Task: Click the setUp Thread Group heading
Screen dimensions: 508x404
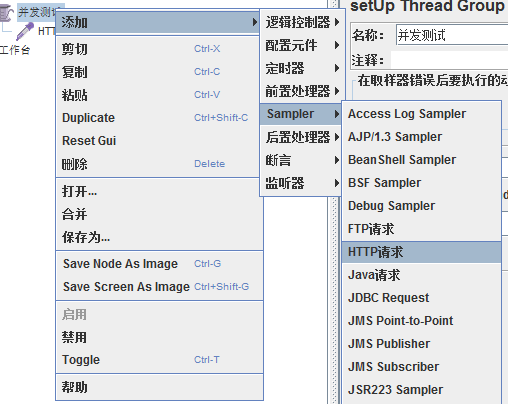Action: coord(427,6)
